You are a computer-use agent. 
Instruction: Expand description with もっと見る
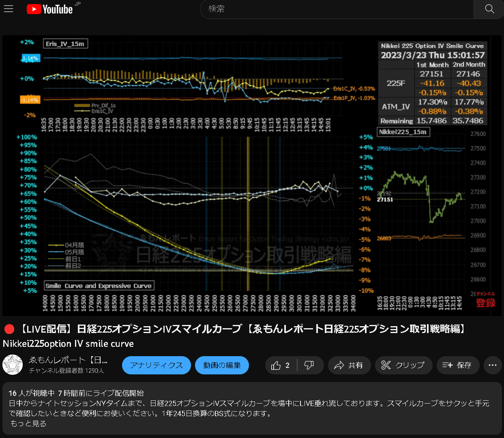pyautogui.click(x=28, y=424)
